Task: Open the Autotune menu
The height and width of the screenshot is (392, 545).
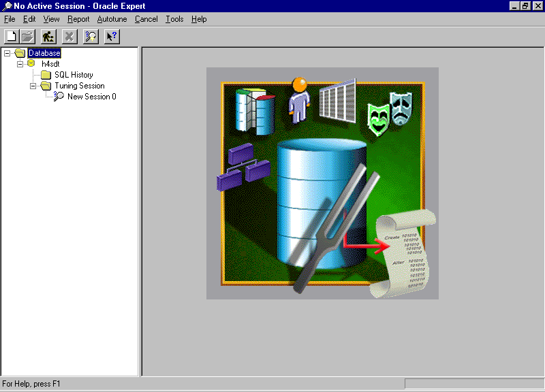Action: (112, 19)
